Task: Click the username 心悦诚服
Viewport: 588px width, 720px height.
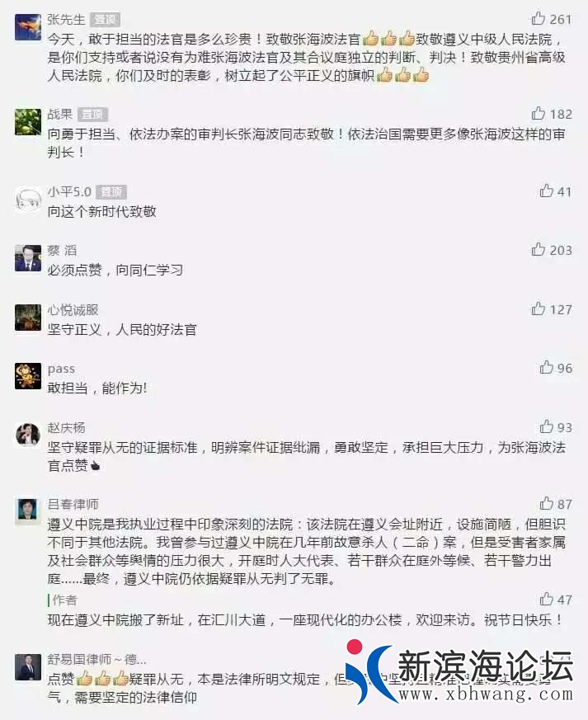Action: click(x=73, y=310)
